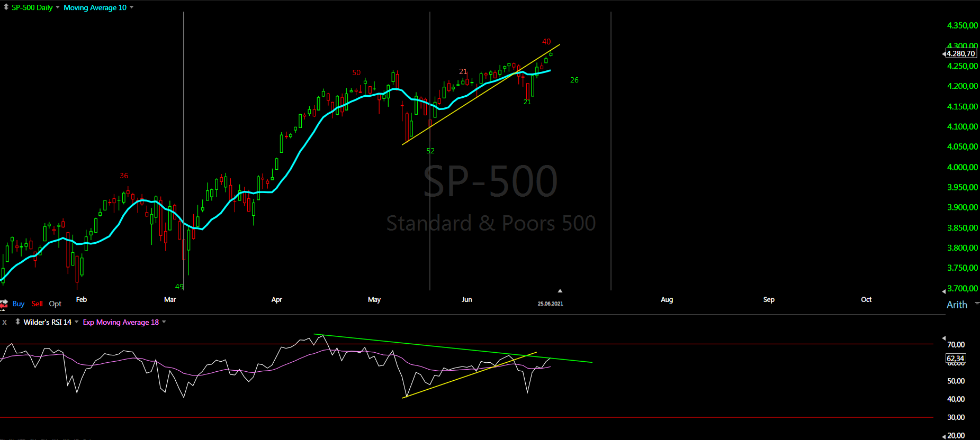Image resolution: width=980 pixels, height=440 pixels.
Task: Click the 4.350,00 price axis label
Action: point(963,25)
